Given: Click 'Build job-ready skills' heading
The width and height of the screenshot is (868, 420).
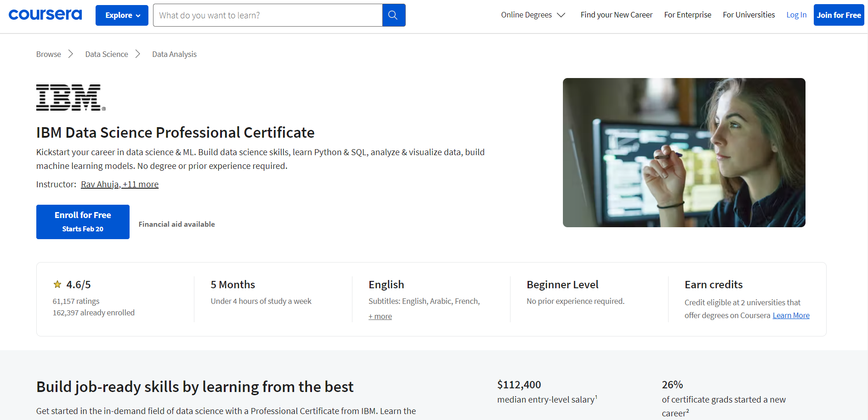Looking at the screenshot, I should tap(195, 386).
